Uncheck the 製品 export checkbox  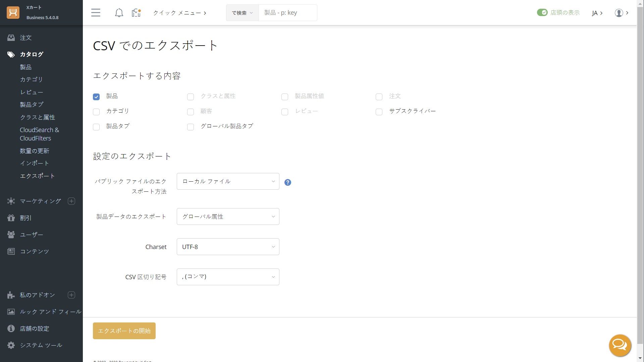click(96, 97)
